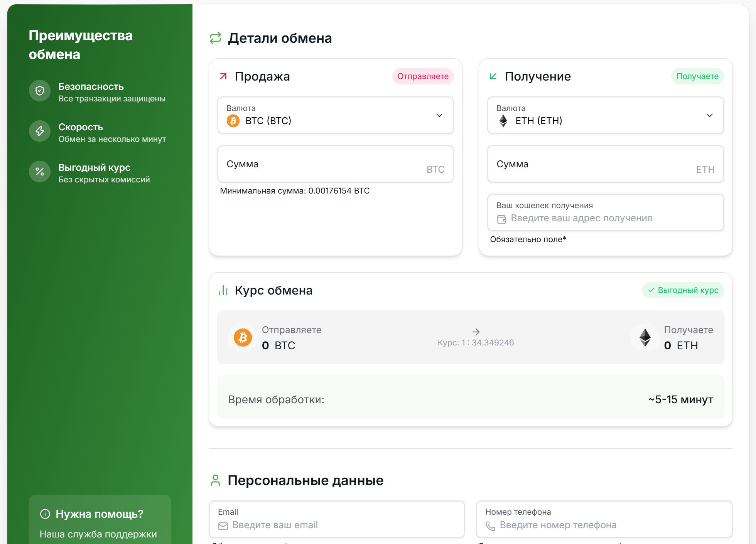Click the bar chart icon beside Курс обмена

click(223, 290)
